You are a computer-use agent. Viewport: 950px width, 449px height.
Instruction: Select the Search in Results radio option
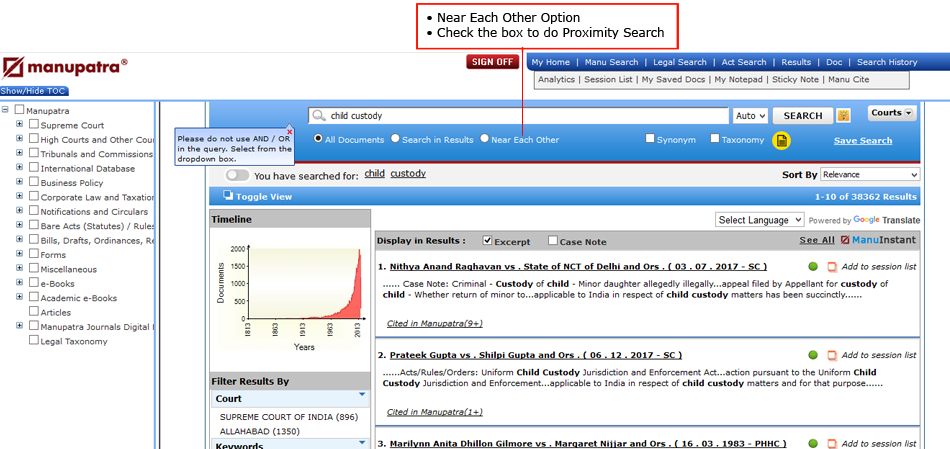point(395,139)
